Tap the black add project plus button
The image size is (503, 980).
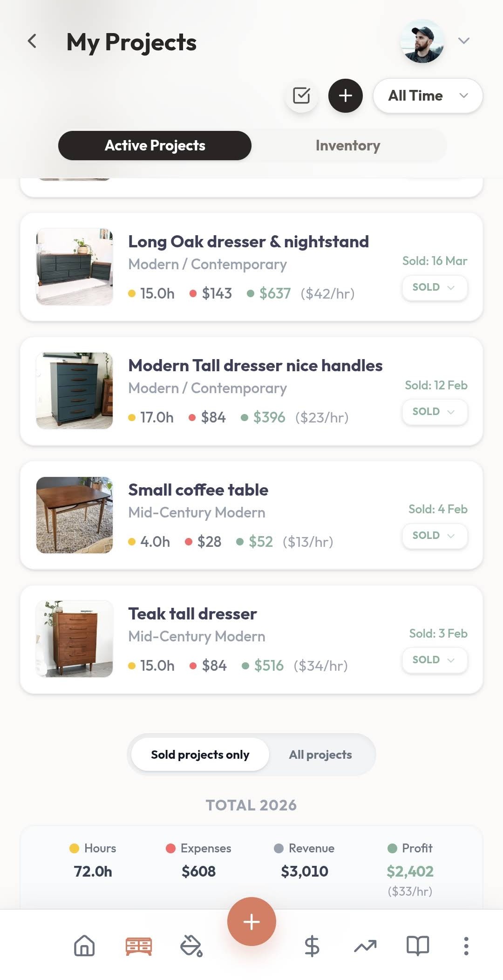point(345,95)
